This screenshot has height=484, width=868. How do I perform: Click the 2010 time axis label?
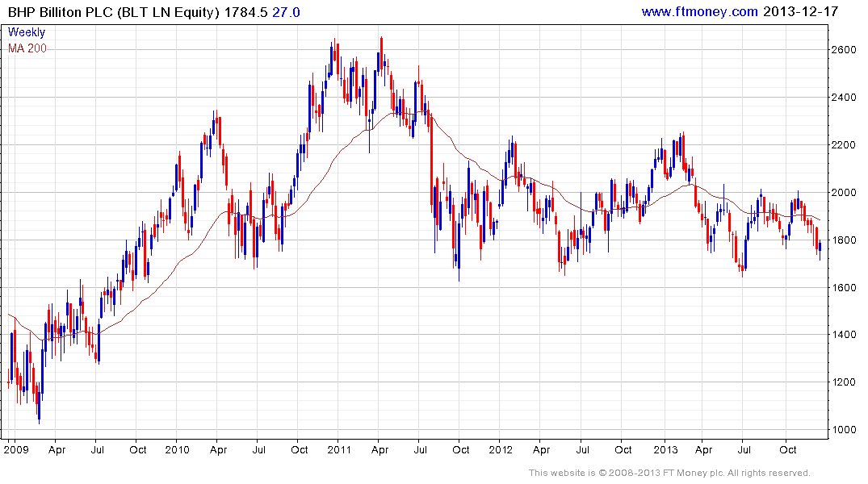pos(177,449)
